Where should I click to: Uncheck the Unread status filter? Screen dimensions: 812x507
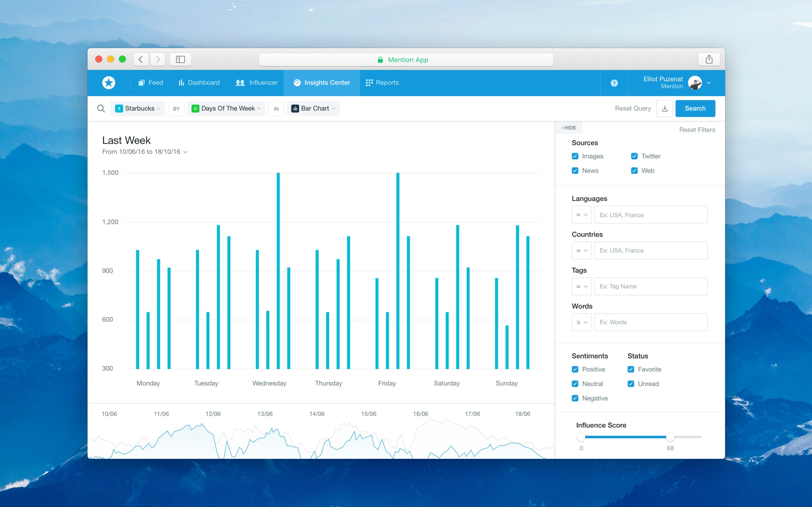click(631, 384)
